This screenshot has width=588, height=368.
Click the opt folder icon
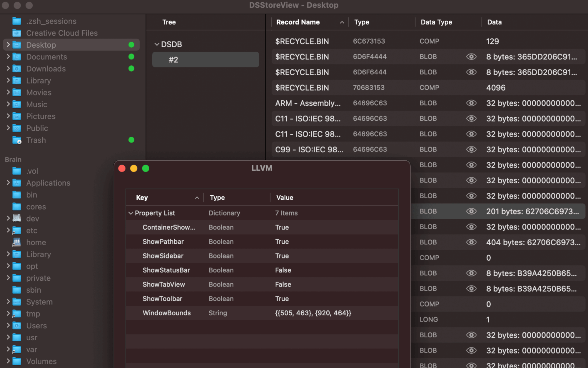17,266
